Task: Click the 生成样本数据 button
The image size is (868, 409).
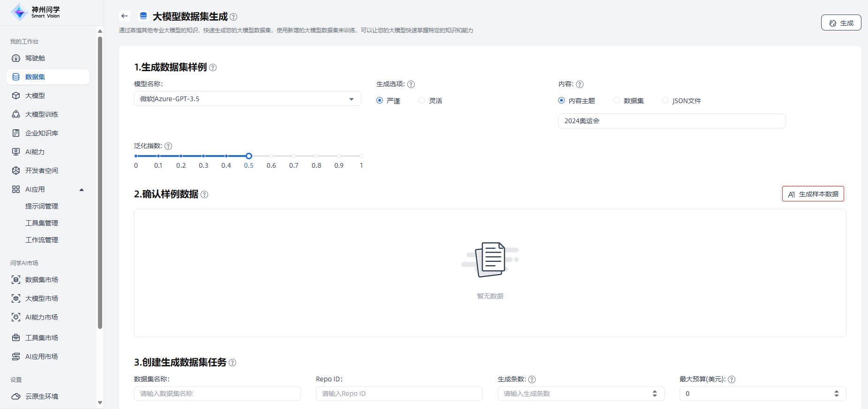Action: 813,194
